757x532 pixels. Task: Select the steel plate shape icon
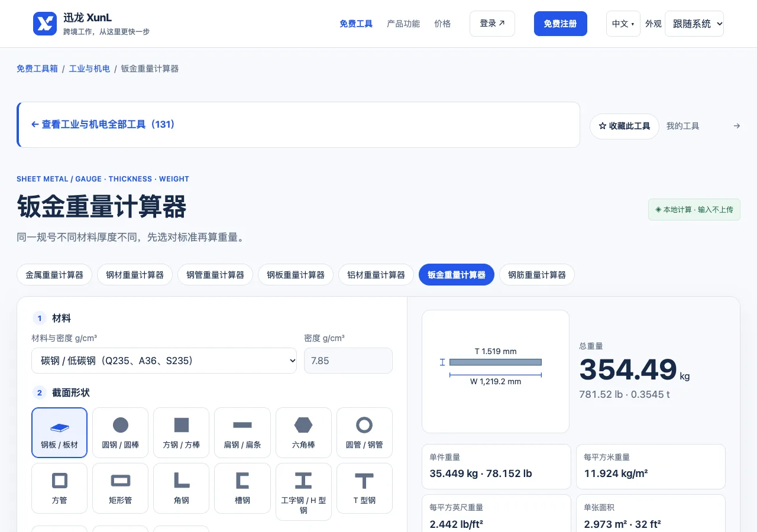[60, 433]
